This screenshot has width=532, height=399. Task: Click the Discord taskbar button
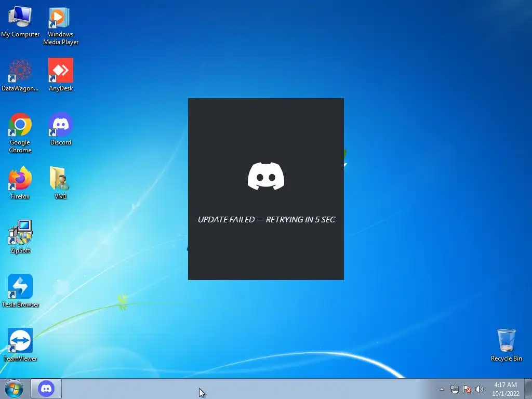click(x=46, y=389)
